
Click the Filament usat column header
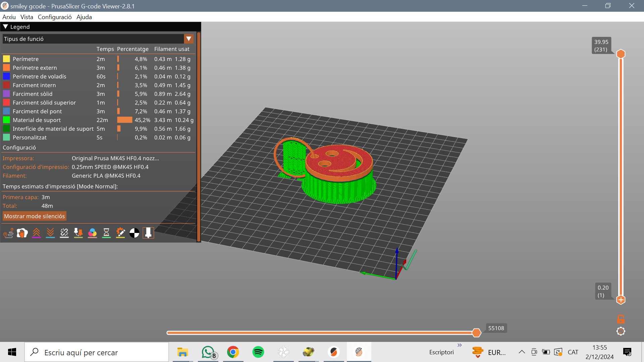coord(172,49)
